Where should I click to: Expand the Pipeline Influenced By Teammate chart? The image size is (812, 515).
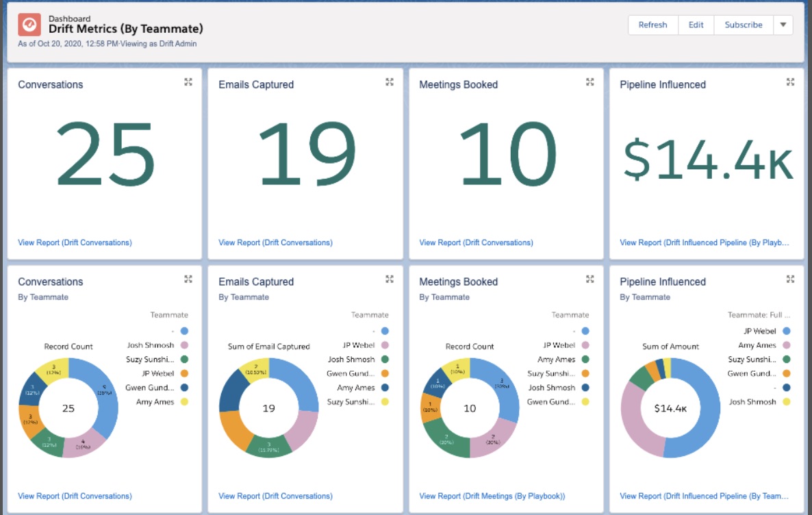pos(790,279)
